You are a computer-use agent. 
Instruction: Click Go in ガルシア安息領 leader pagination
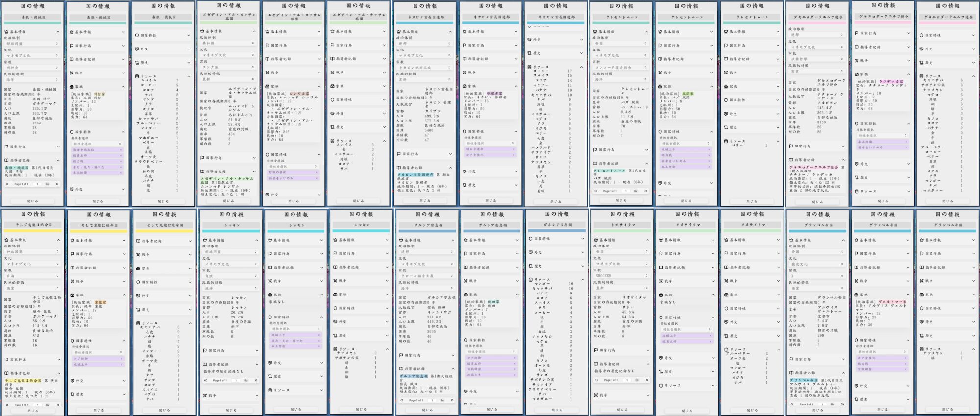point(441,400)
